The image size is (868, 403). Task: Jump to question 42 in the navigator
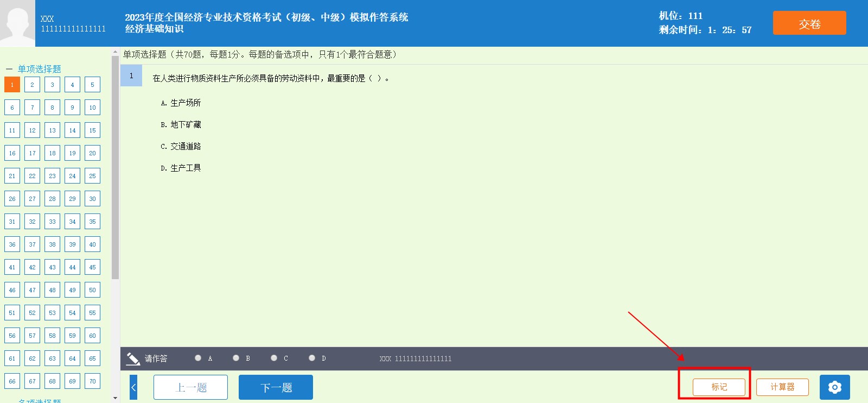pyautogui.click(x=32, y=267)
